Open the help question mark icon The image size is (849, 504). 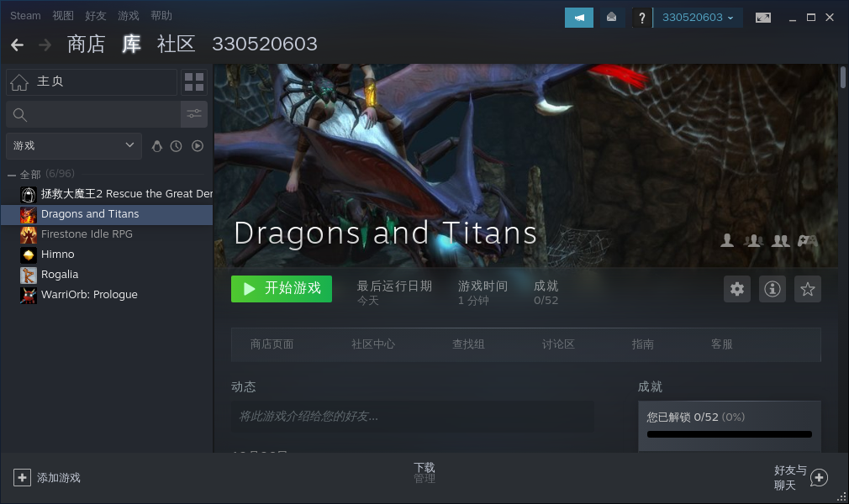(641, 18)
